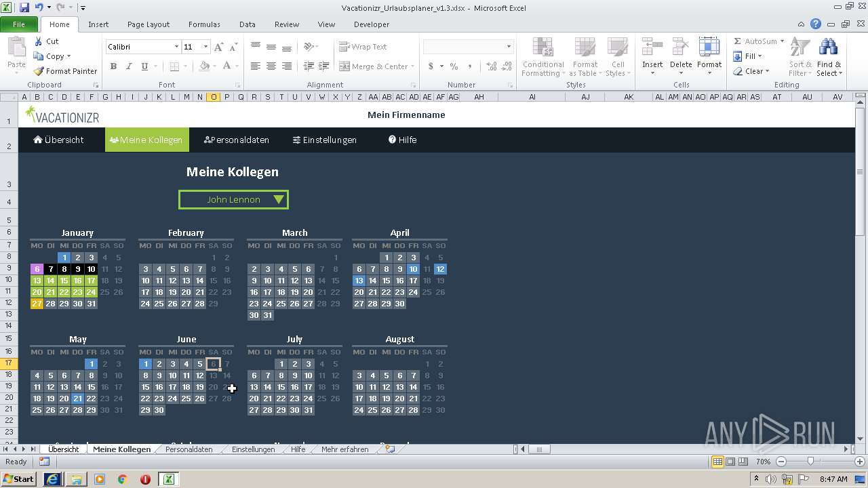Switch to the Formulas tab
Screen dimensions: 868x488
click(x=204, y=24)
